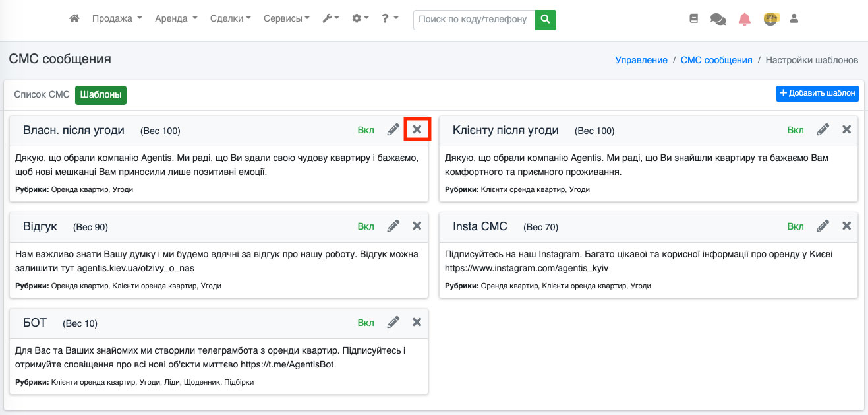
Task: Delete the БОТ template
Action: pyautogui.click(x=417, y=323)
